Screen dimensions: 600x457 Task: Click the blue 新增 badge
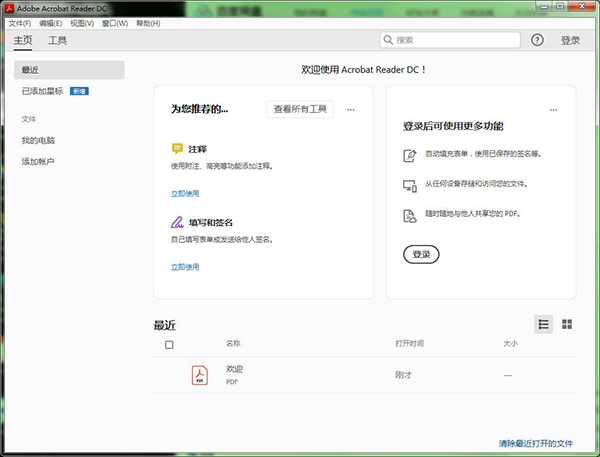point(79,91)
